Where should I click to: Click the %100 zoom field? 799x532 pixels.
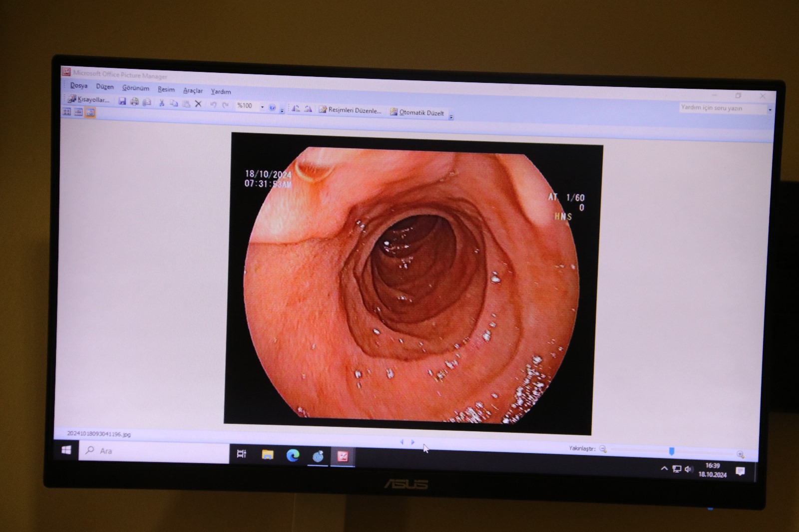coord(246,106)
